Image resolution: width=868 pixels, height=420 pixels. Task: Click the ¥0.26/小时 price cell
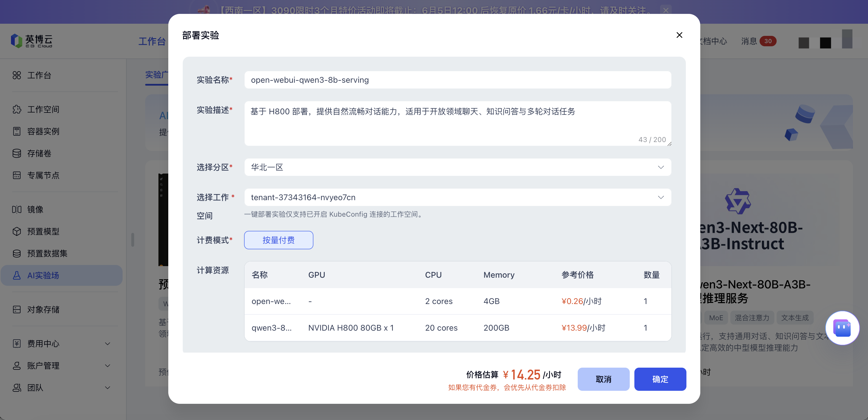click(x=581, y=301)
